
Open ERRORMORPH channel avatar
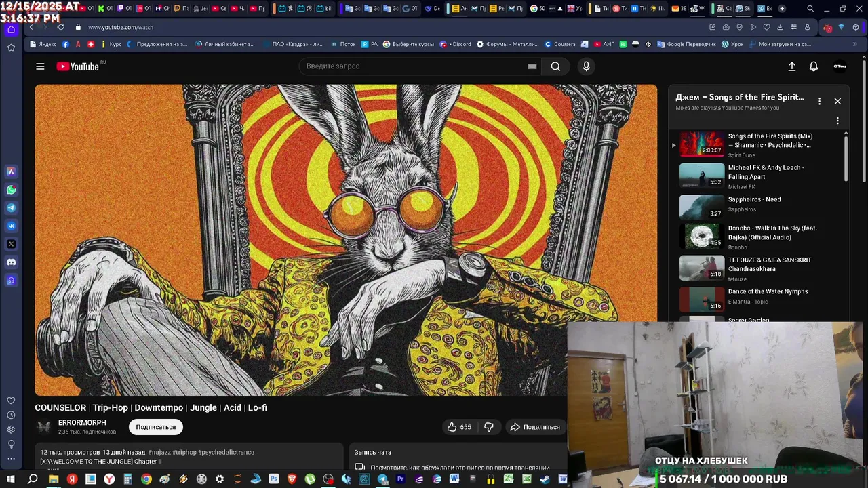click(44, 427)
